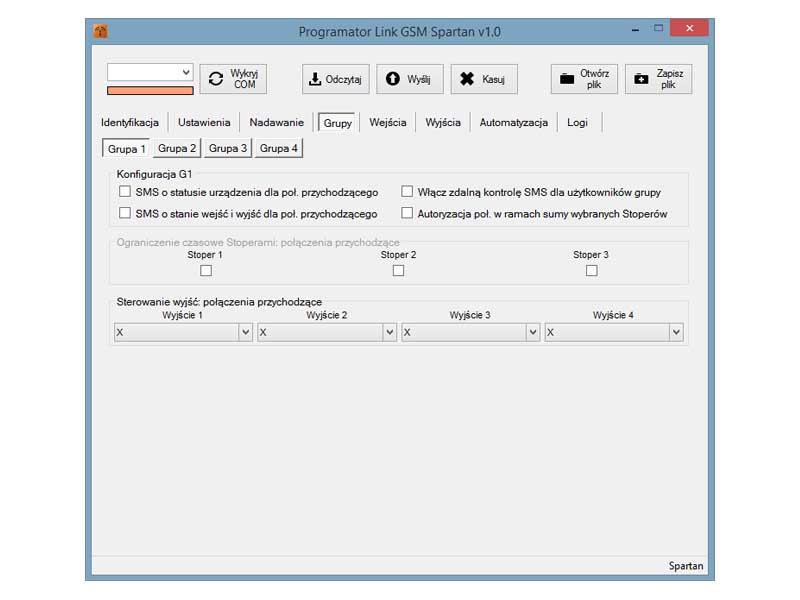
Task: Maximize the Programator Link GSM window
Action: click(659, 29)
